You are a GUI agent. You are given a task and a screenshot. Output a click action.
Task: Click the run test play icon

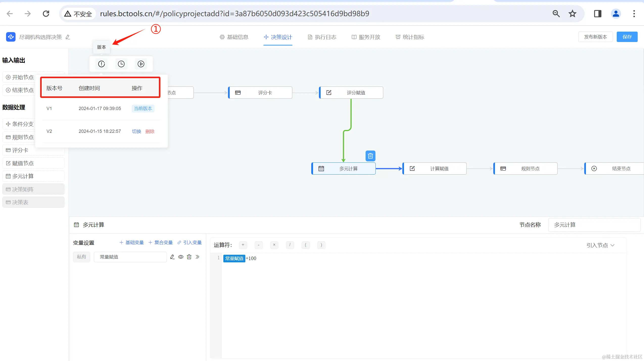tap(141, 64)
